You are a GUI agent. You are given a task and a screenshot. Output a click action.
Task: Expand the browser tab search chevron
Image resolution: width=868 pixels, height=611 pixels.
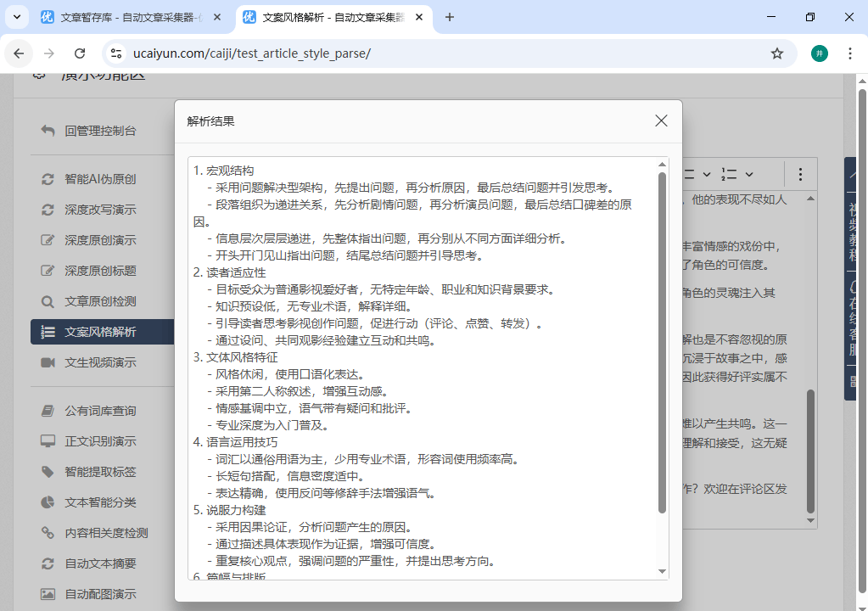tap(16, 17)
